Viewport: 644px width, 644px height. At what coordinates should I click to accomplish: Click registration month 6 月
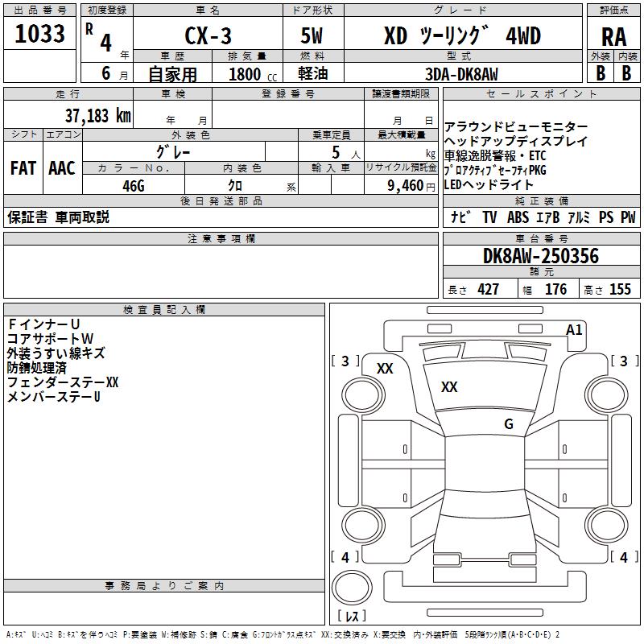click(x=114, y=73)
